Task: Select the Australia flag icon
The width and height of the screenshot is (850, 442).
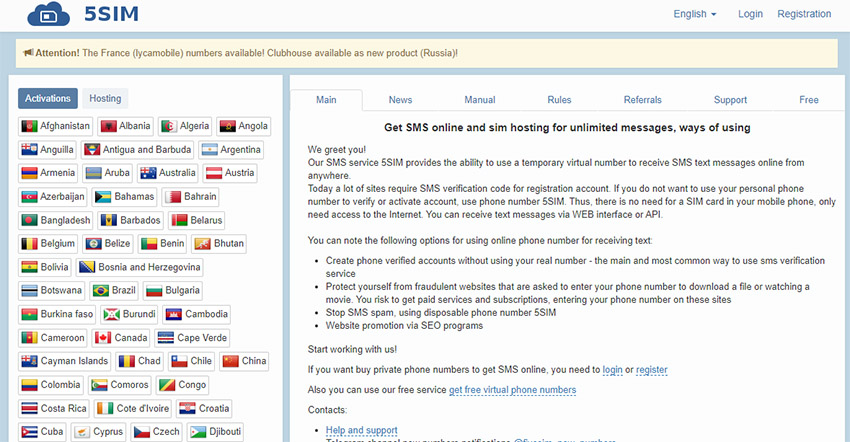Action: point(148,173)
